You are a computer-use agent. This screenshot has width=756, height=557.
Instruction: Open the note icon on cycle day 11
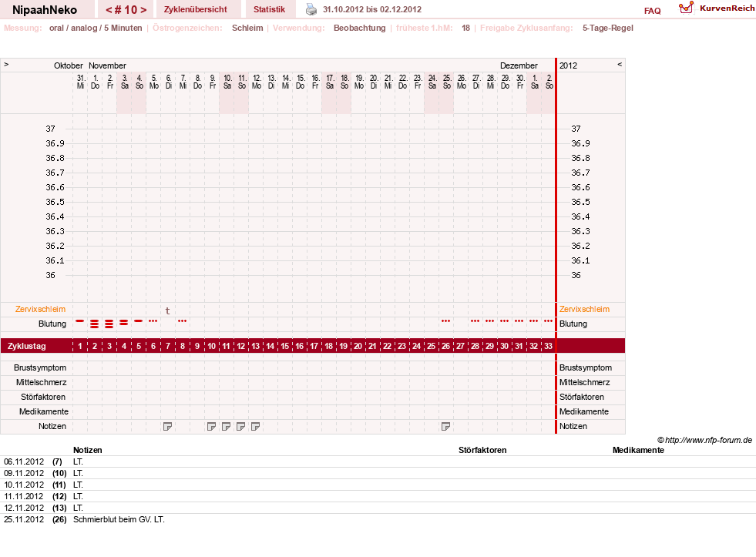[226, 427]
